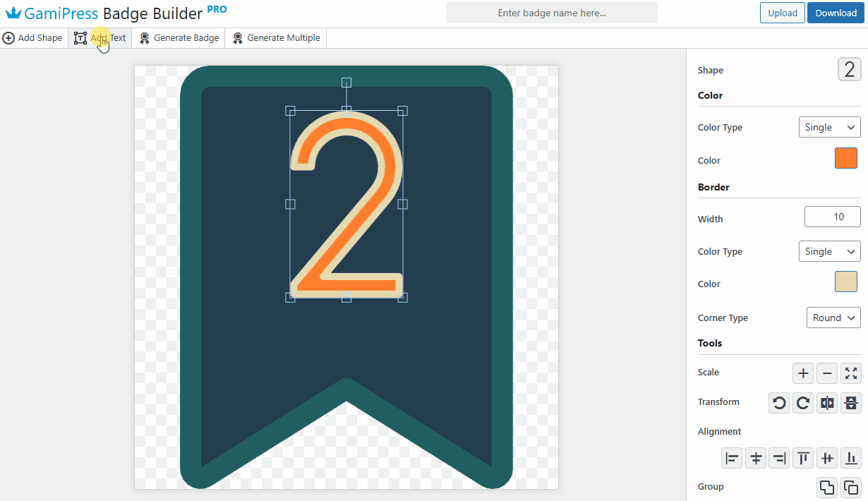Click the Generate Multiple toolbar item

pyautogui.click(x=275, y=37)
